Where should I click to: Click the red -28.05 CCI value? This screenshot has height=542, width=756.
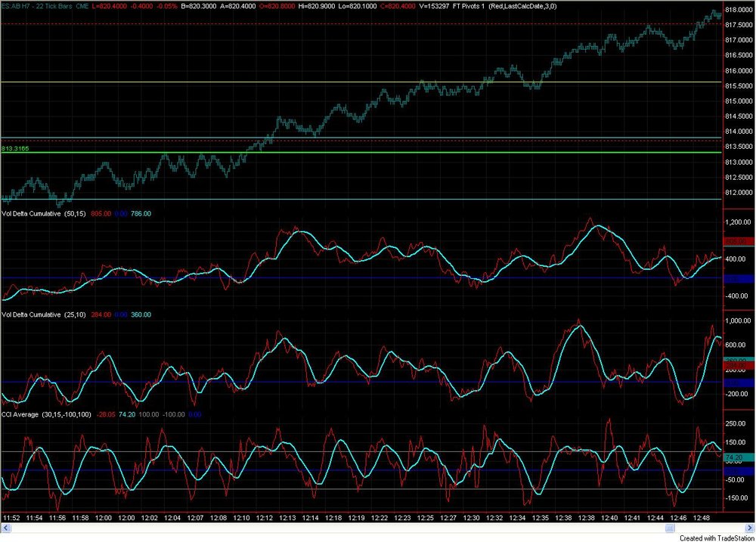106,414
